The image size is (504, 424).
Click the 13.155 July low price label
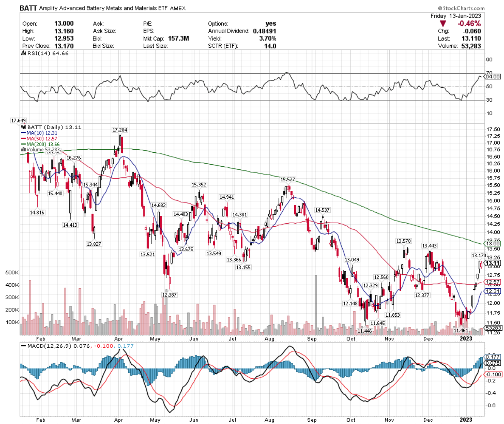(243, 267)
